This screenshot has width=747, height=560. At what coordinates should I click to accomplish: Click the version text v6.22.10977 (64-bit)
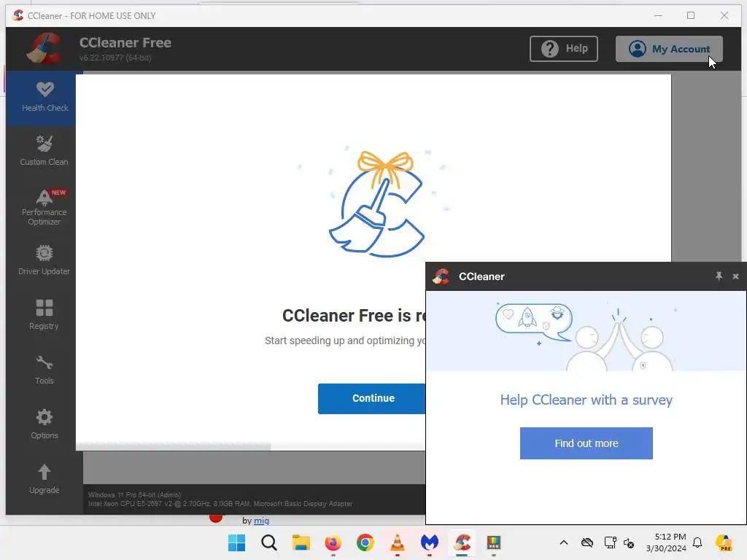pos(115,58)
